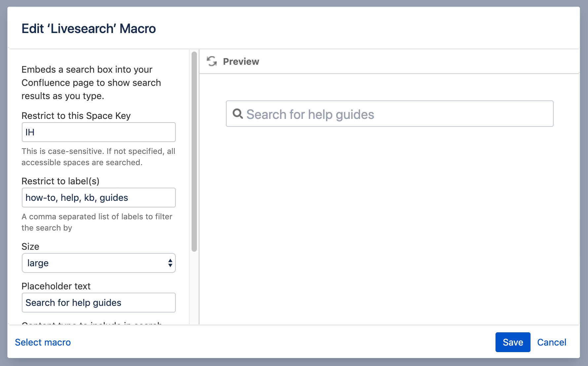Click the Edit 'Livesearch' Macro dialog title
The height and width of the screenshot is (366, 588).
89,29
